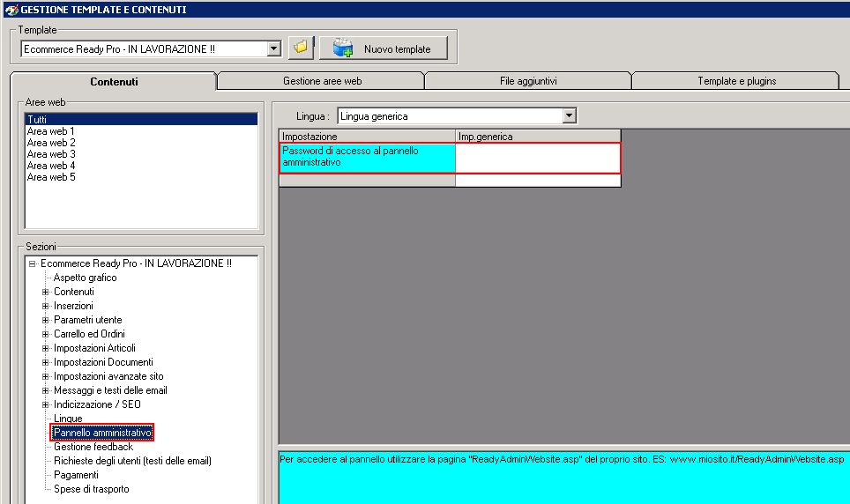Select Aspetto grafico in Sezioni tree
Screen dimensions: 850x504
click(86, 278)
